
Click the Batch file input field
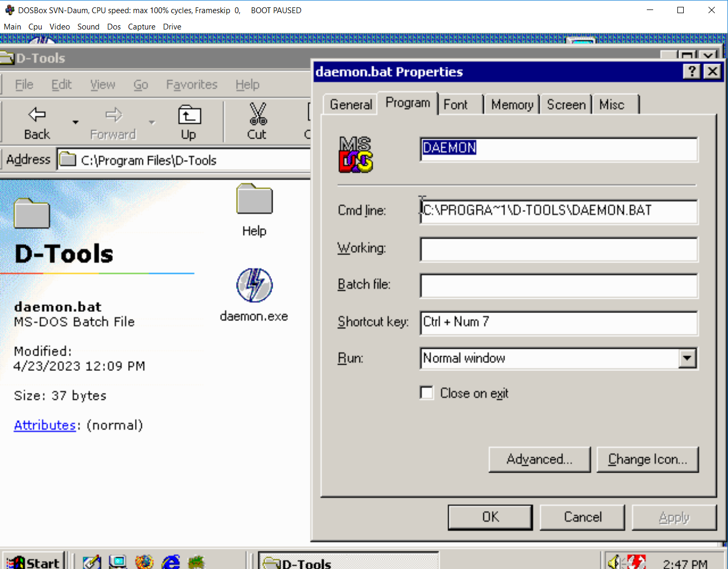559,286
